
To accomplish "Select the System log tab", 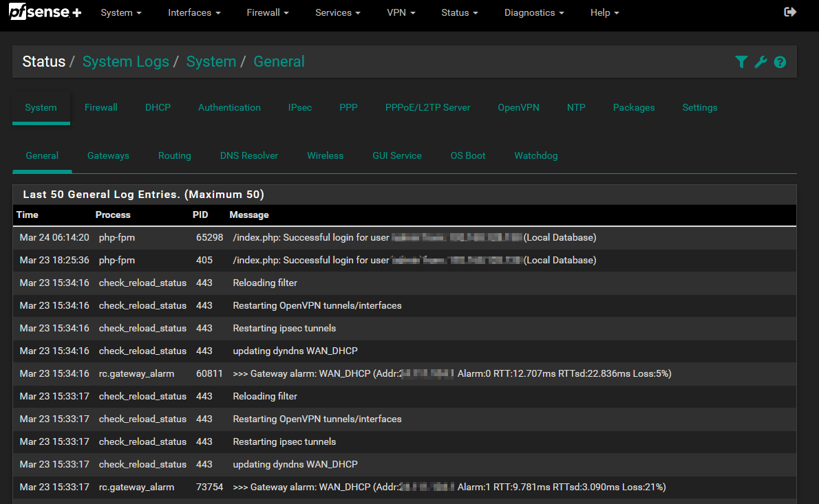I will (x=41, y=107).
